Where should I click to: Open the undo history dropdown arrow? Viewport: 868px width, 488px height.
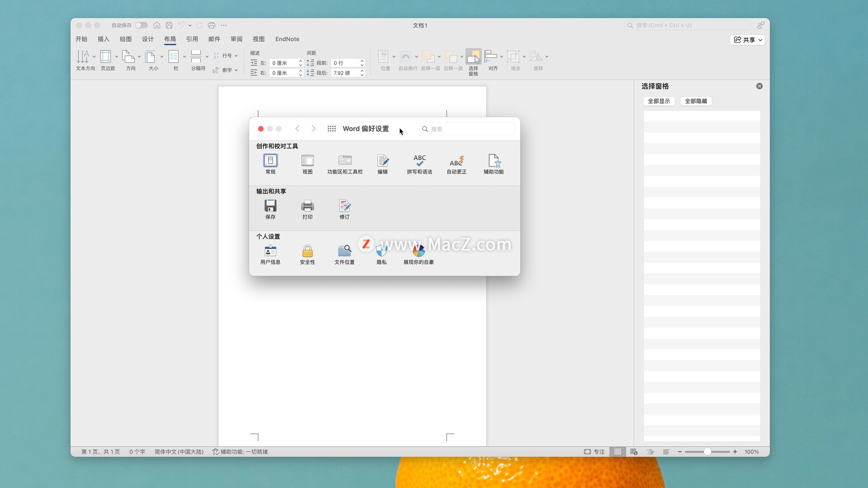point(190,25)
